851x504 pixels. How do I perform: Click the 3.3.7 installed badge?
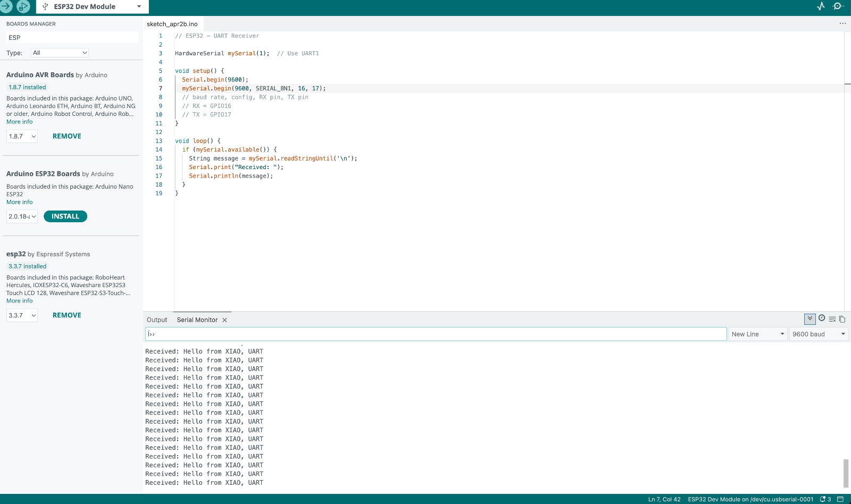(27, 266)
